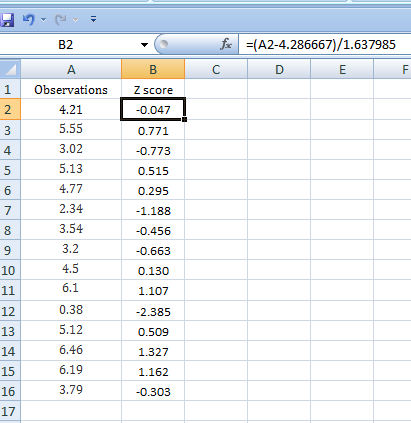Select the cell with 4.77
This screenshot has width=411, height=423.
click(x=71, y=189)
